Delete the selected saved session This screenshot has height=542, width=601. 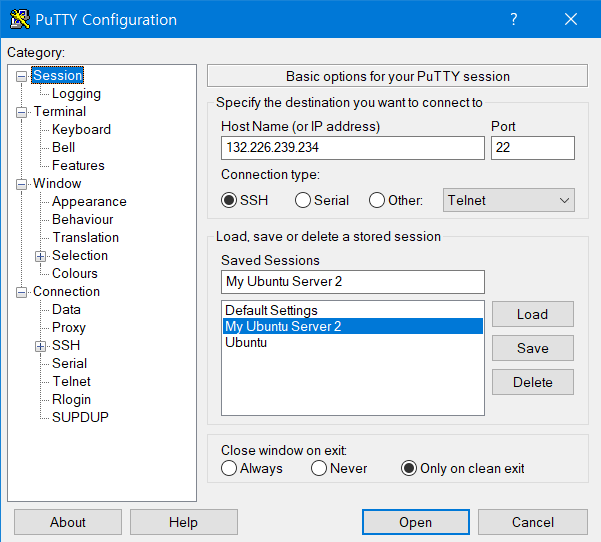533,382
